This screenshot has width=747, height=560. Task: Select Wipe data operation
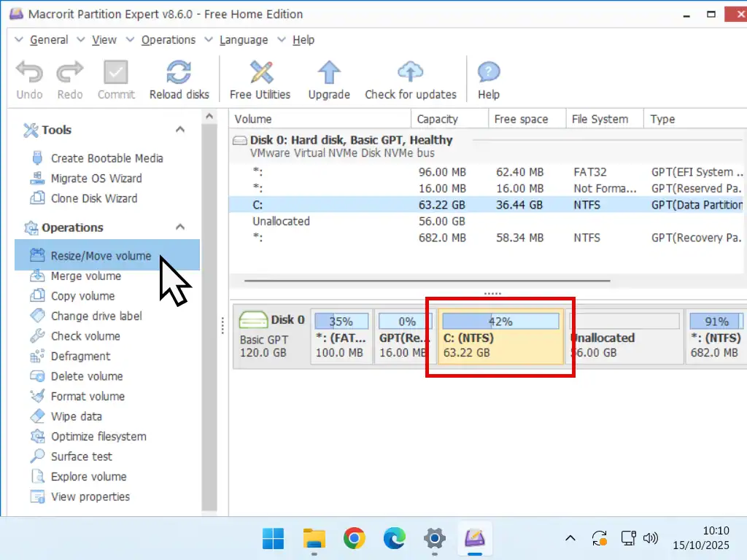(x=76, y=416)
